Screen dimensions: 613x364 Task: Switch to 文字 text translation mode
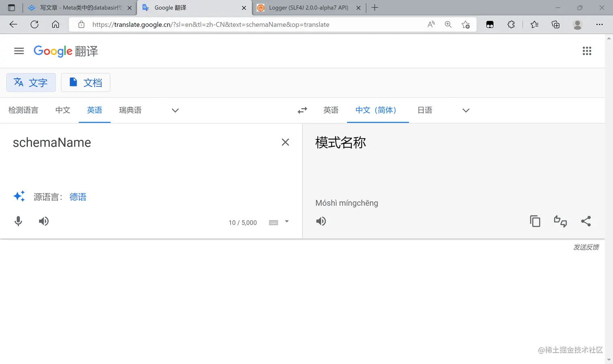[31, 83]
